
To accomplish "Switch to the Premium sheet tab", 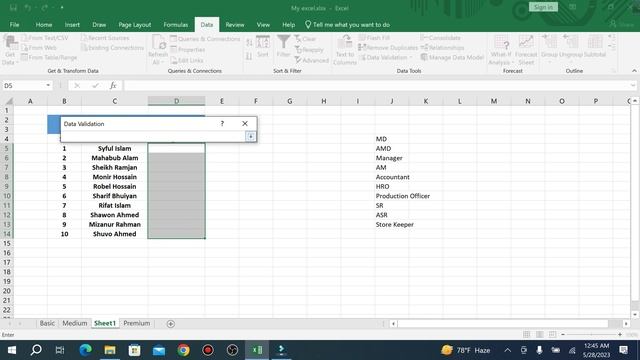I will (x=137, y=323).
